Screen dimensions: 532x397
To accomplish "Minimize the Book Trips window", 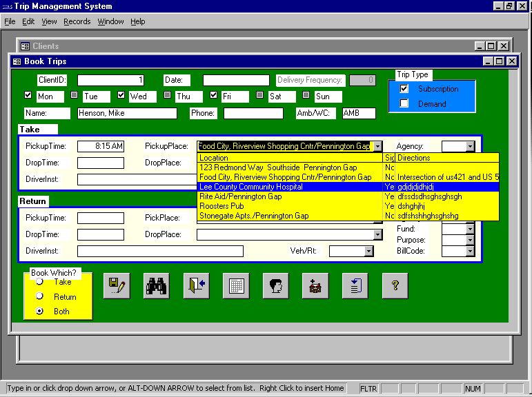I will click(x=488, y=61).
